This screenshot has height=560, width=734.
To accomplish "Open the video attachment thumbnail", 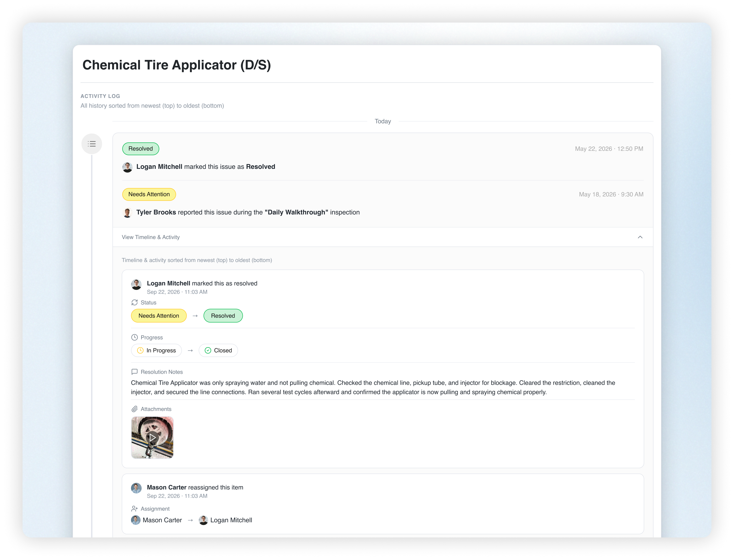I will point(152,437).
